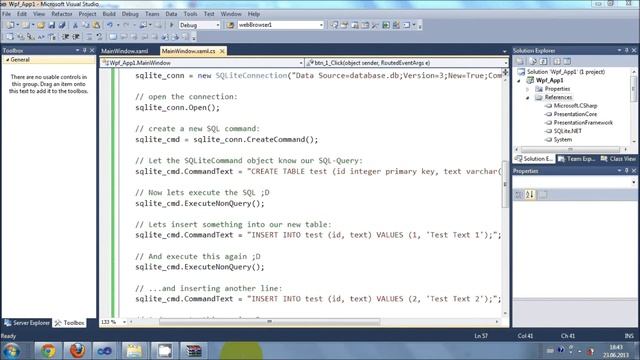Select the Microsoft.CSharp reference
Viewport: 640px width, 360px height.
[575, 106]
